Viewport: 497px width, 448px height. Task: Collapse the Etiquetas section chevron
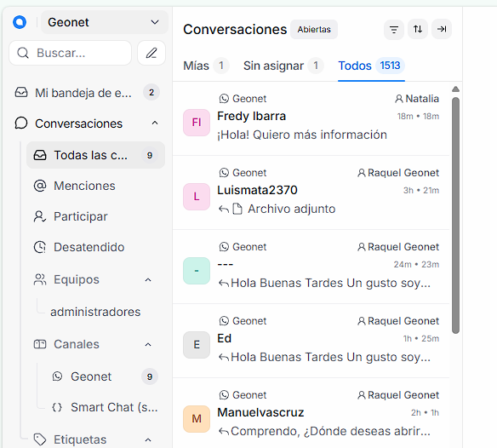[148, 439]
